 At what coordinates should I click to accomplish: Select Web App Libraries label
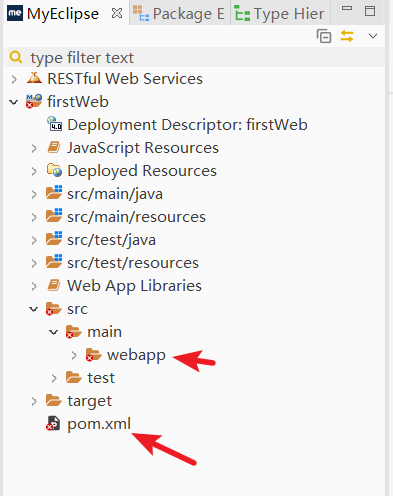pos(135,286)
